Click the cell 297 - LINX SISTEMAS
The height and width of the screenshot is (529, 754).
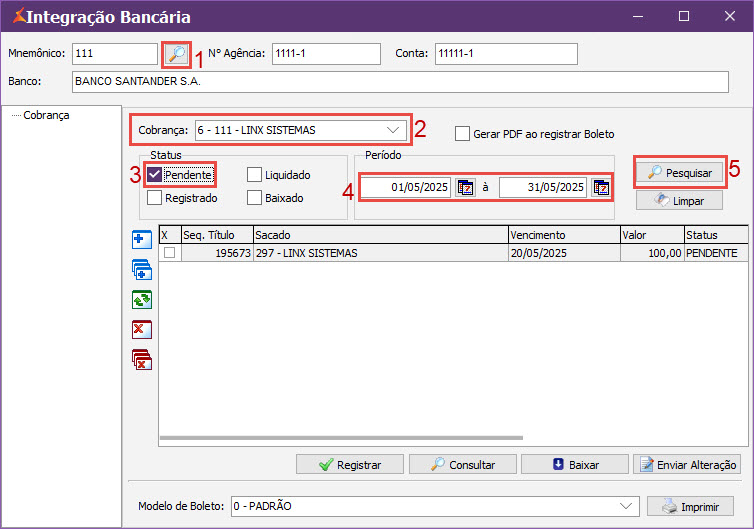pos(381,253)
